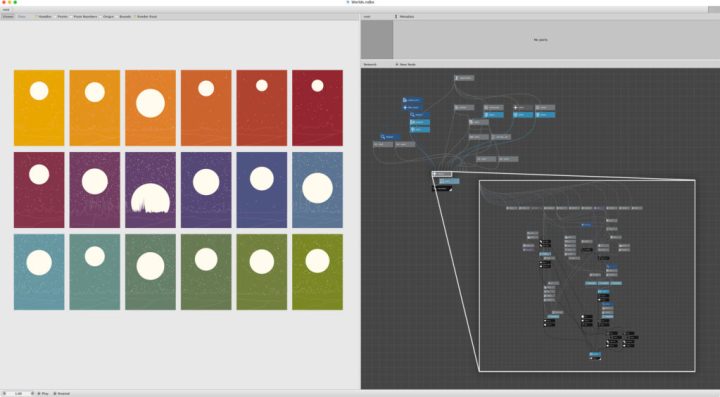Click the root breadcrumb in the address bar
This screenshot has width=720, height=397.
pos(6,9)
